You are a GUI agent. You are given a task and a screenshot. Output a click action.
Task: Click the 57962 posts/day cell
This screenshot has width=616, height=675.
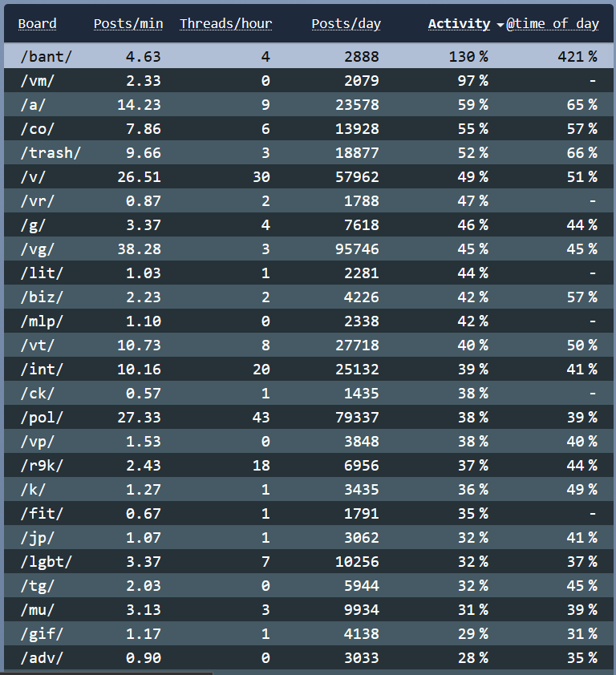pos(358,177)
